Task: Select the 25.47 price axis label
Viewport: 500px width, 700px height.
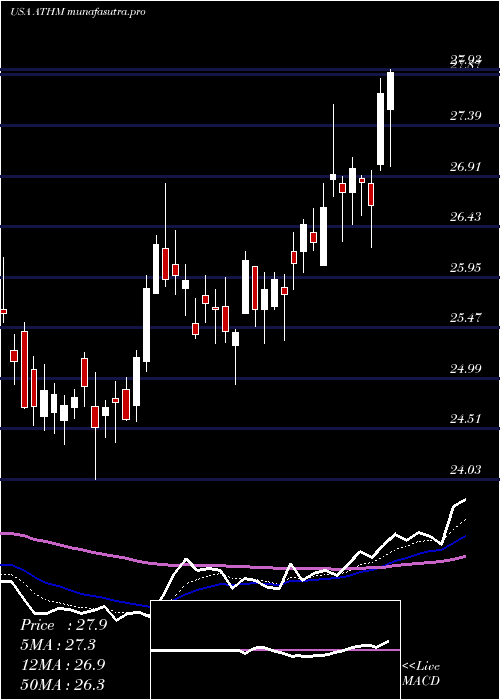Action: click(465, 318)
